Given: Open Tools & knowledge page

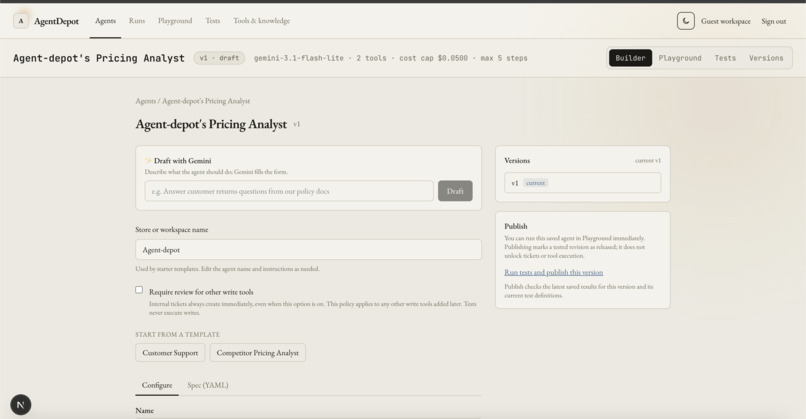Looking at the screenshot, I should coord(262,21).
